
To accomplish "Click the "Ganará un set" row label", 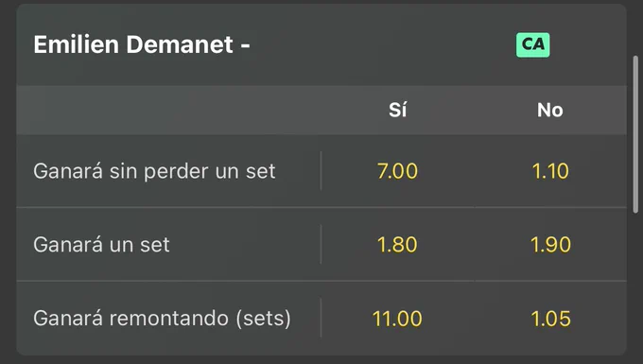I will point(101,245).
